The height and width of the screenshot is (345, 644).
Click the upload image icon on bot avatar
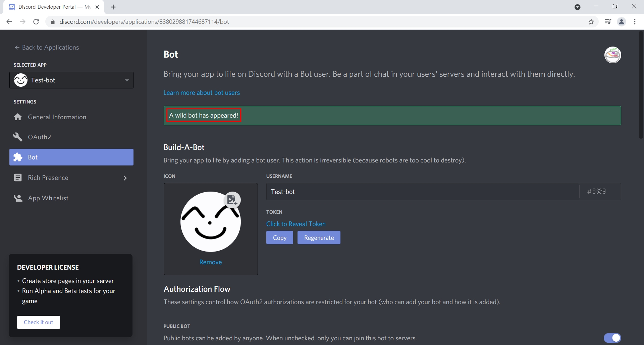click(x=232, y=200)
